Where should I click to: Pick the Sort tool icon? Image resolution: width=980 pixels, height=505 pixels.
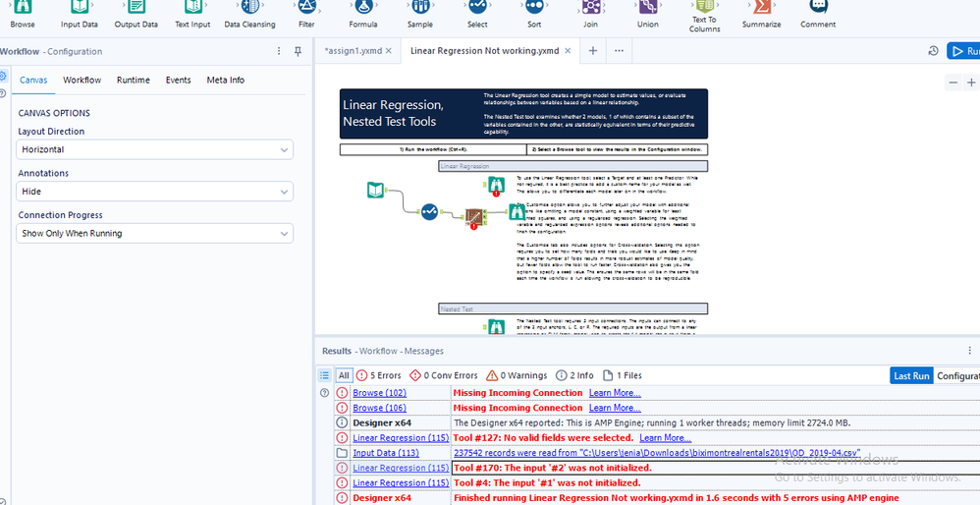click(x=534, y=8)
